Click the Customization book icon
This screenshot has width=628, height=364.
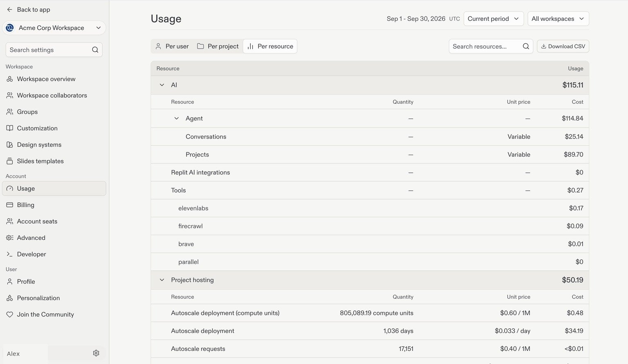(x=10, y=128)
